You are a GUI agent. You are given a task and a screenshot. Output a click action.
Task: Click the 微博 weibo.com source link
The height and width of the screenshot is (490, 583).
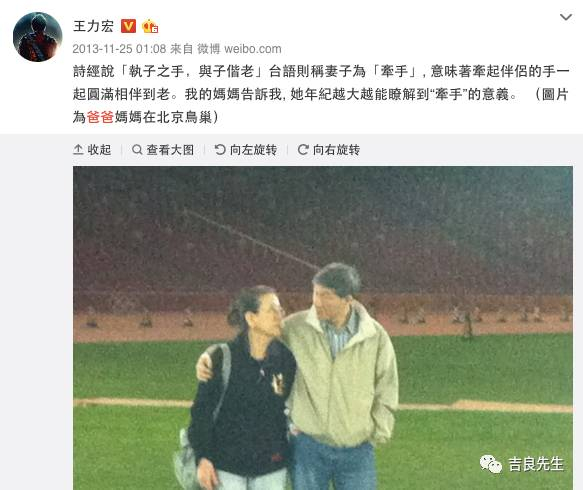[x=239, y=49]
